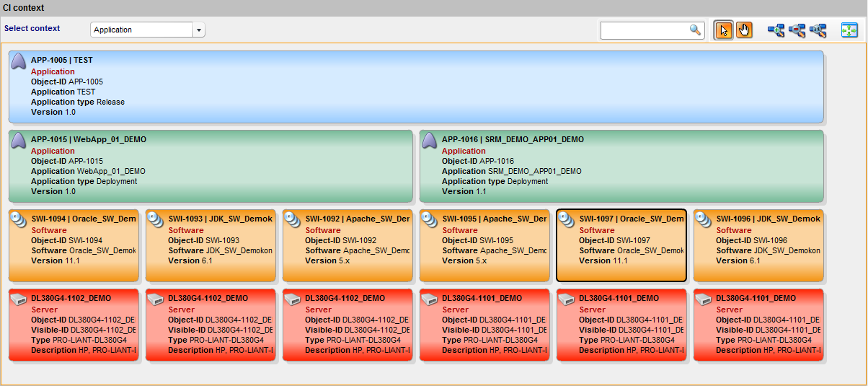
Task: Click the zoom in diagram icon
Action: click(x=776, y=30)
